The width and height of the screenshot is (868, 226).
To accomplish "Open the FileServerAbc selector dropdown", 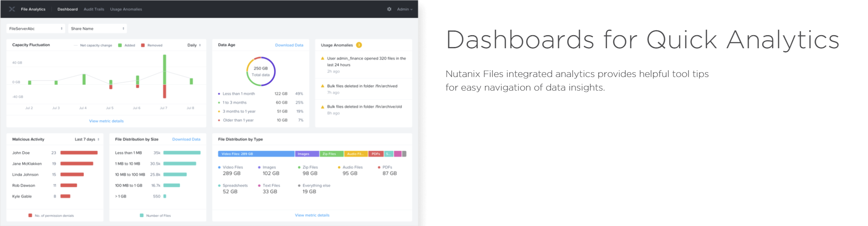I will [36, 28].
